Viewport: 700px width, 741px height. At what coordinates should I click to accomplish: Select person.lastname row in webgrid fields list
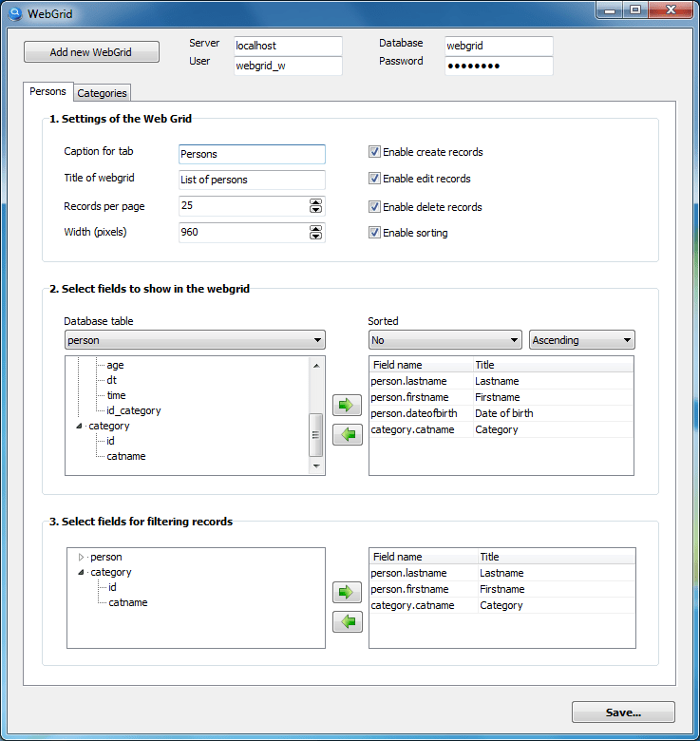(501, 381)
